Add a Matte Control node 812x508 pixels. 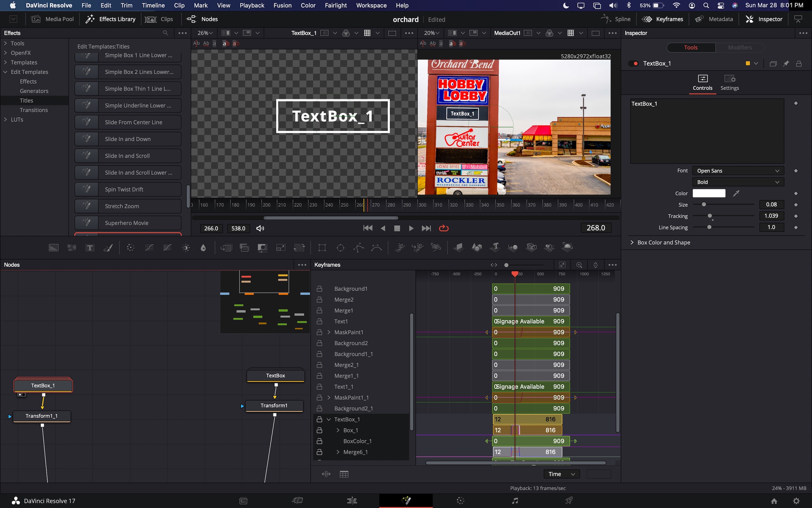tap(263, 248)
